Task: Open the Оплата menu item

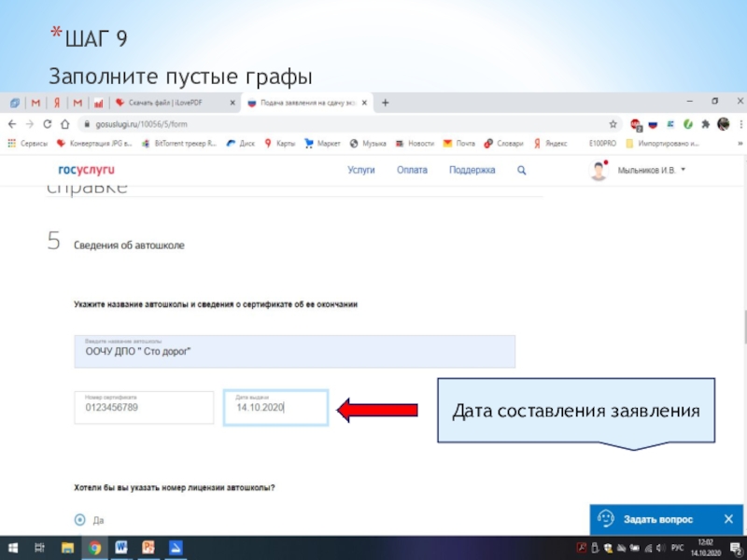Action: pyautogui.click(x=412, y=171)
